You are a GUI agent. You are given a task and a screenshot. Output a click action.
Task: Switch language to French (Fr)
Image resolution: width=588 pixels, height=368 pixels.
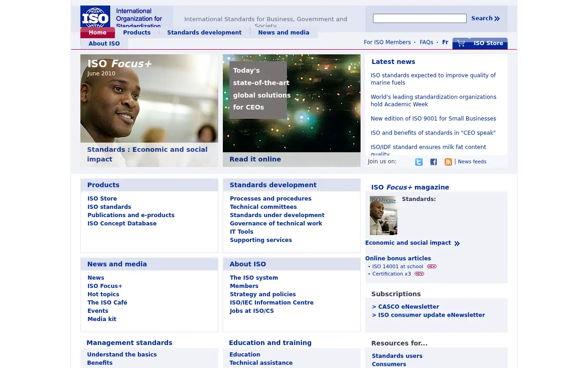click(x=445, y=42)
